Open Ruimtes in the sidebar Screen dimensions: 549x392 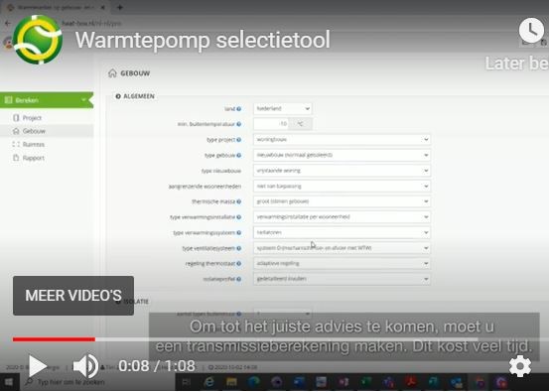click(34, 145)
